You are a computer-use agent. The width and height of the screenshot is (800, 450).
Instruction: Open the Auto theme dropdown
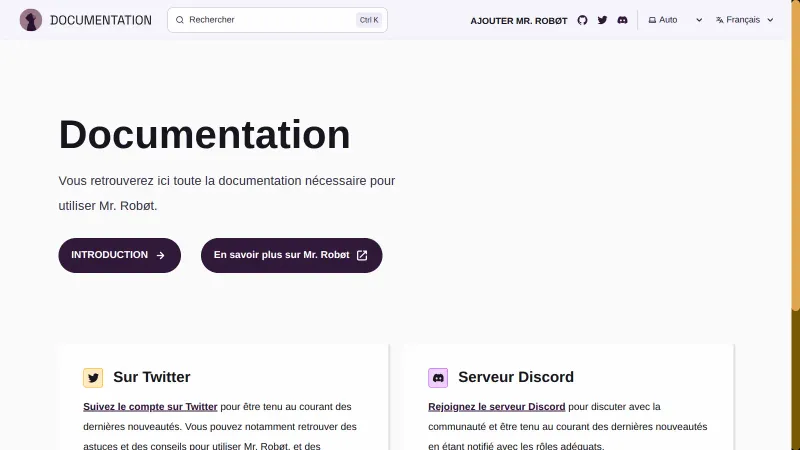pos(676,20)
